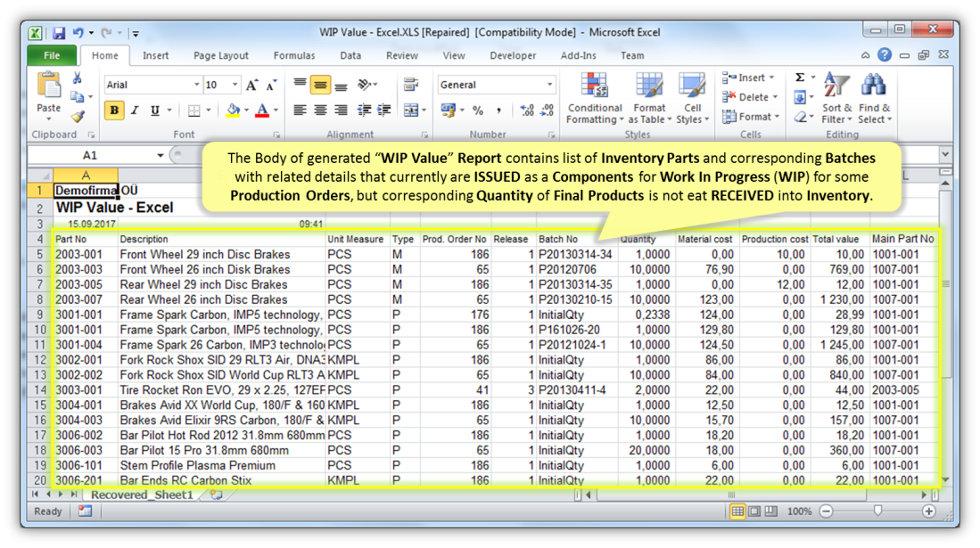980x548 pixels.
Task: Switch to the Page Layout tab
Action: point(220,55)
